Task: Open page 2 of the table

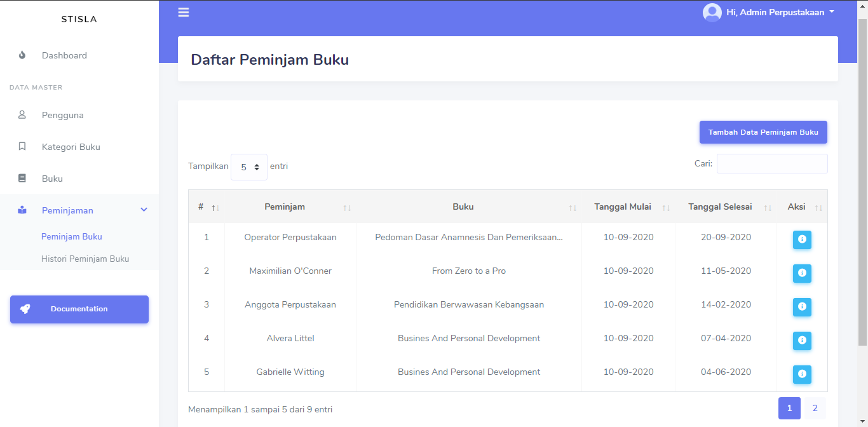Action: 815,407
